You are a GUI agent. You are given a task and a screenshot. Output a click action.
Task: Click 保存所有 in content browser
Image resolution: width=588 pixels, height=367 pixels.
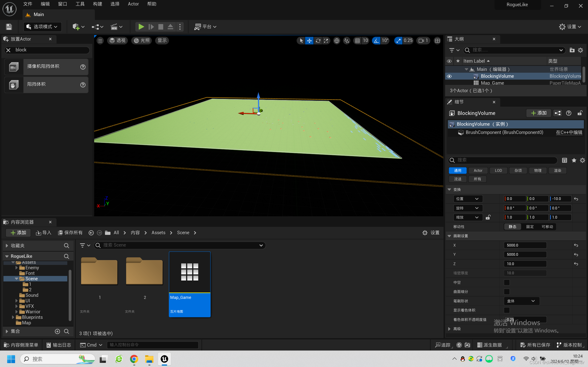point(70,233)
